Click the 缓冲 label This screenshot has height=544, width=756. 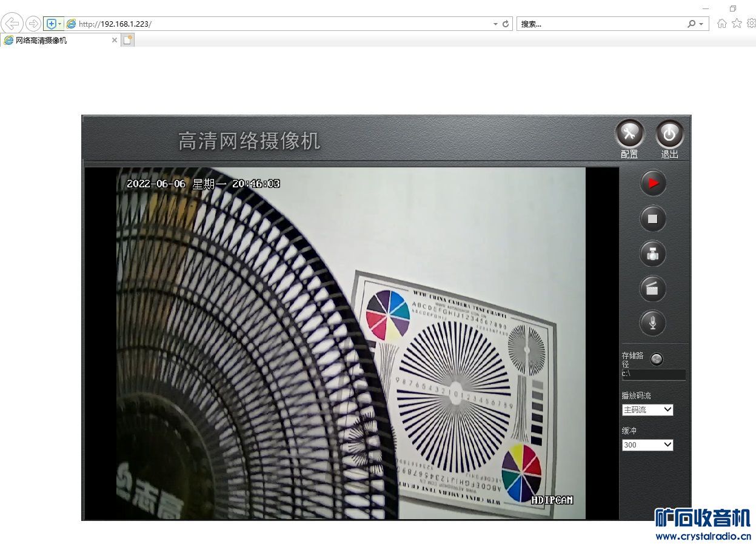629,431
